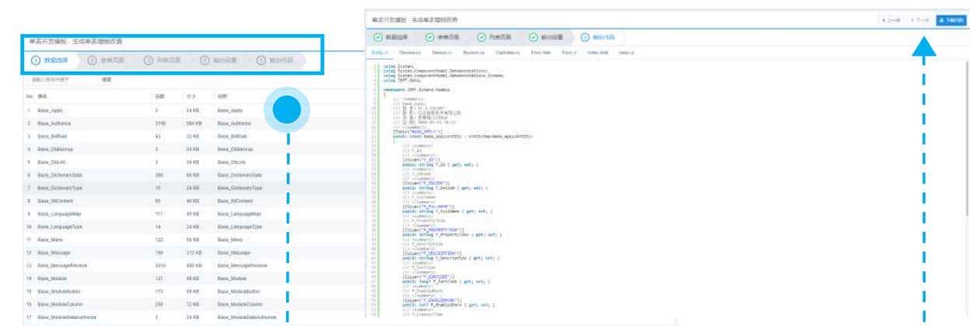Click the code panel vertical scrollbar
The width and height of the screenshot is (980, 326).
[968, 140]
